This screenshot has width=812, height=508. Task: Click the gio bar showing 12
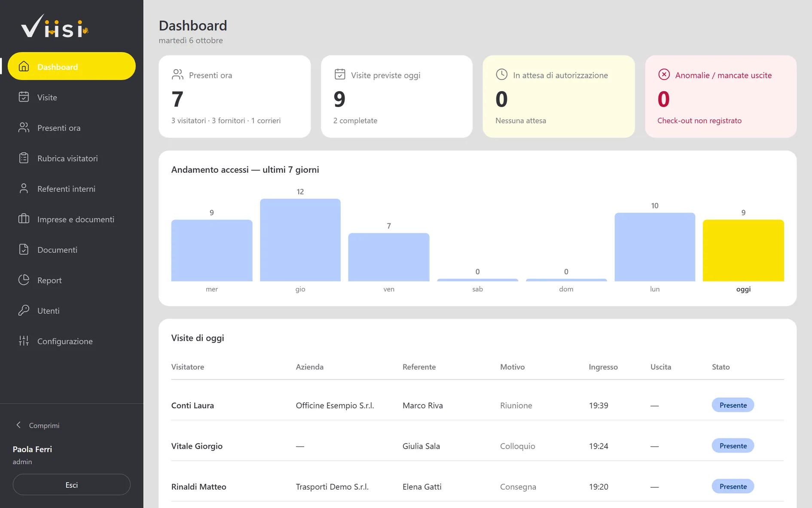tap(300, 240)
